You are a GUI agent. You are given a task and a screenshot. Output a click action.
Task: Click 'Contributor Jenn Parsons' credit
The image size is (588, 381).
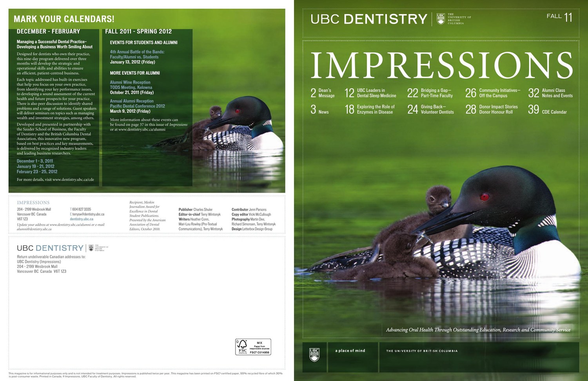(249, 210)
